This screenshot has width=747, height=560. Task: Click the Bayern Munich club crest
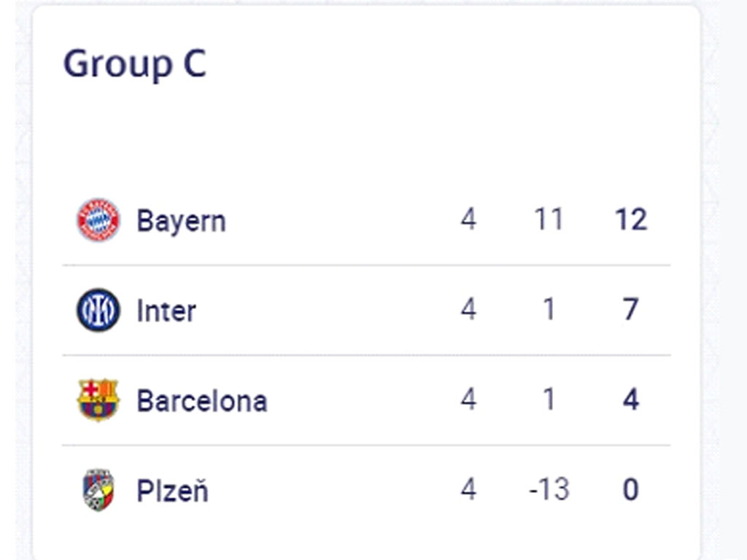click(x=98, y=219)
